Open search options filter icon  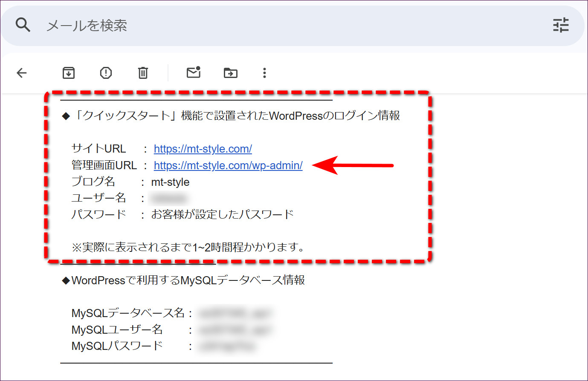[561, 25]
